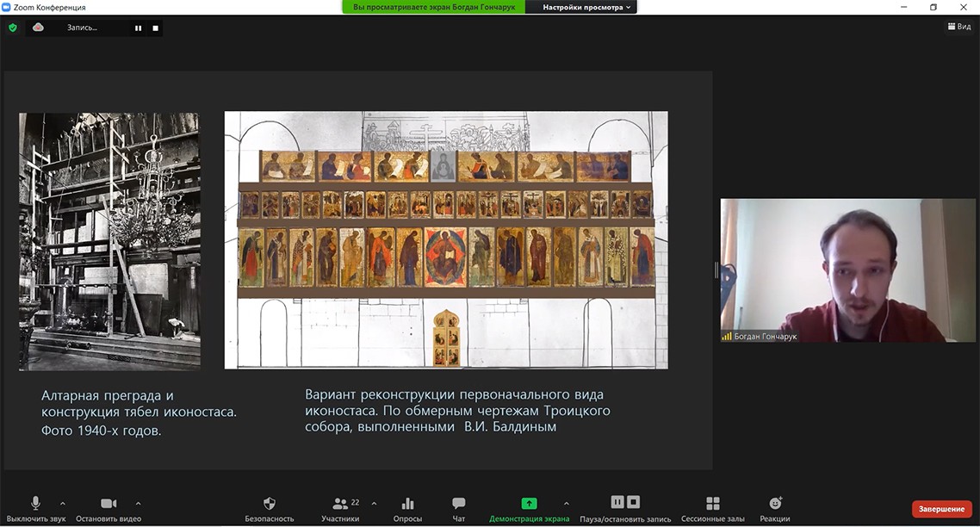Click the 1940s altar photo on slide
The width and height of the screenshot is (980, 527).
(x=110, y=241)
